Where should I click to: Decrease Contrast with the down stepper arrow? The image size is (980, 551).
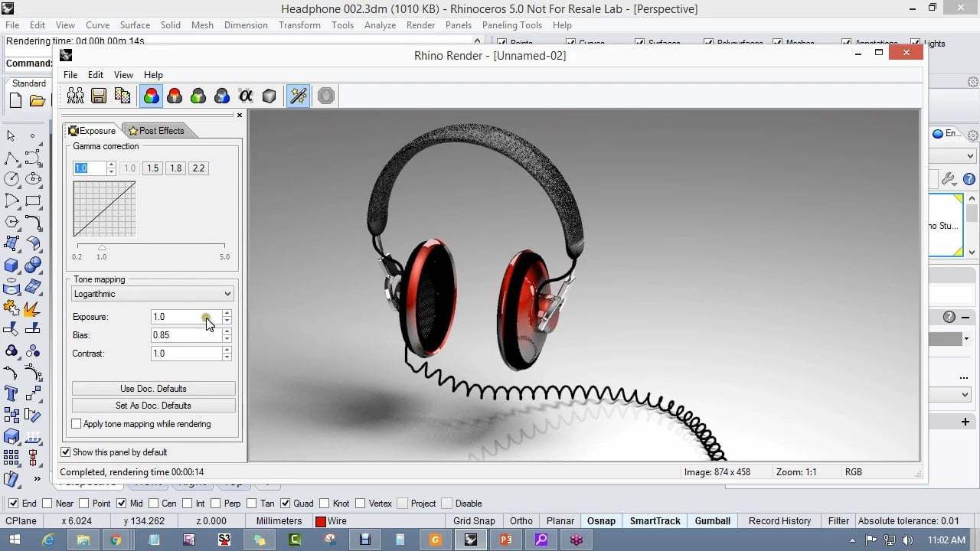click(227, 357)
